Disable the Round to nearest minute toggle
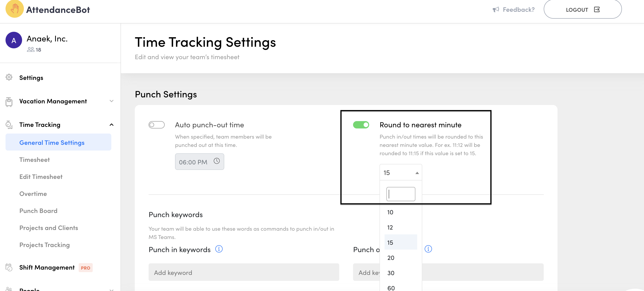 pyautogui.click(x=361, y=125)
